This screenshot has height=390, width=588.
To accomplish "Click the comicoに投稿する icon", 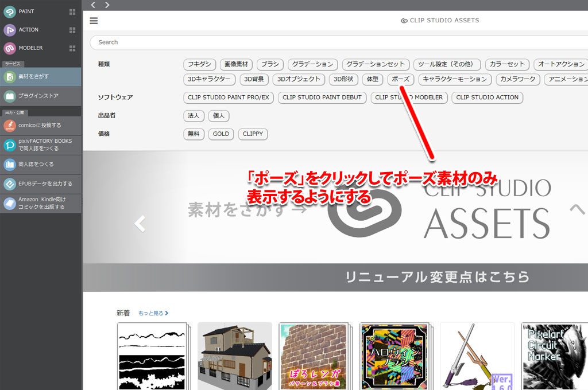I will pos(10,126).
